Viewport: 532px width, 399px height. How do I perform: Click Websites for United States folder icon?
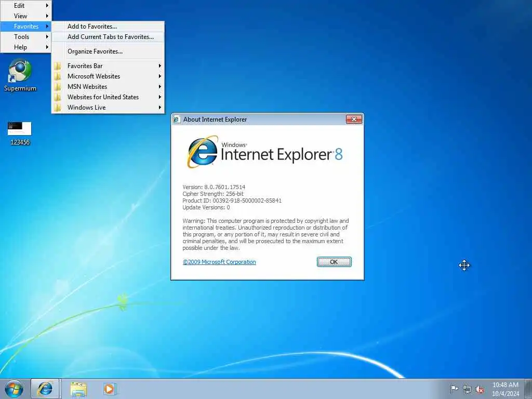click(58, 97)
